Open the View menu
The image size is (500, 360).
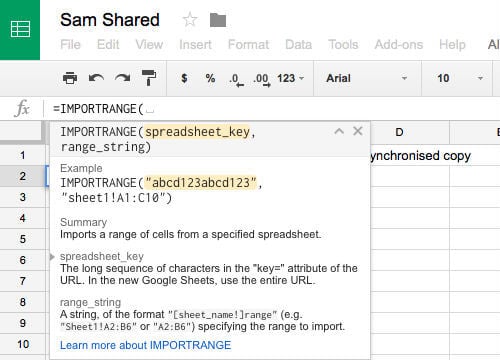click(x=149, y=44)
